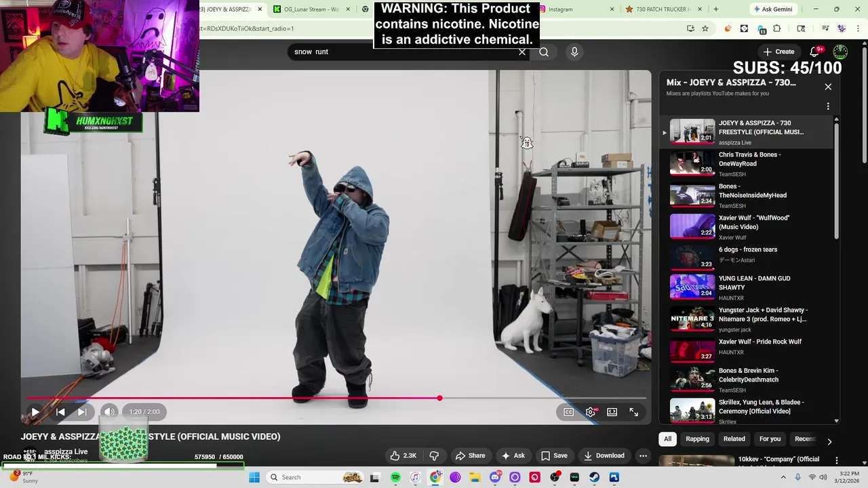This screenshot has width=868, height=488.
Task: Select Yungster Jack Nitemare 3 video
Action: (746, 319)
